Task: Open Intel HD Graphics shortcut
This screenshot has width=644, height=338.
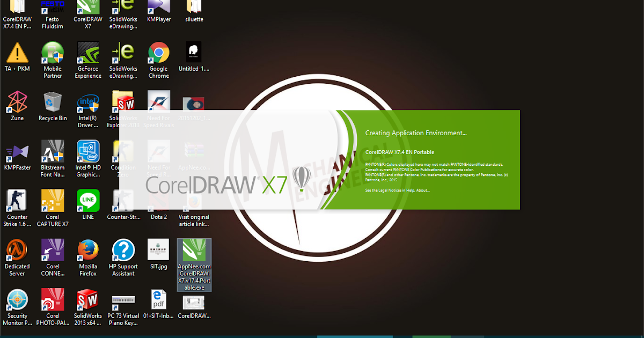Action: (x=88, y=159)
